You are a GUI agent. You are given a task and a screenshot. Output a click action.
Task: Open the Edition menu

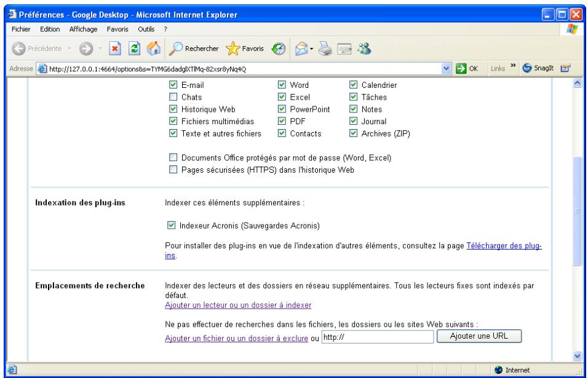(x=50, y=30)
